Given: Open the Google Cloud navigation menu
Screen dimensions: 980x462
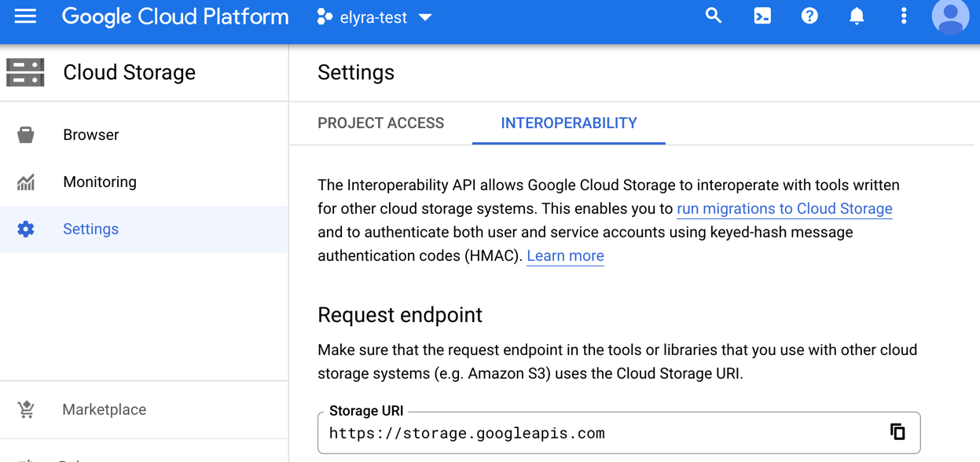Looking at the screenshot, I should 25,16.
